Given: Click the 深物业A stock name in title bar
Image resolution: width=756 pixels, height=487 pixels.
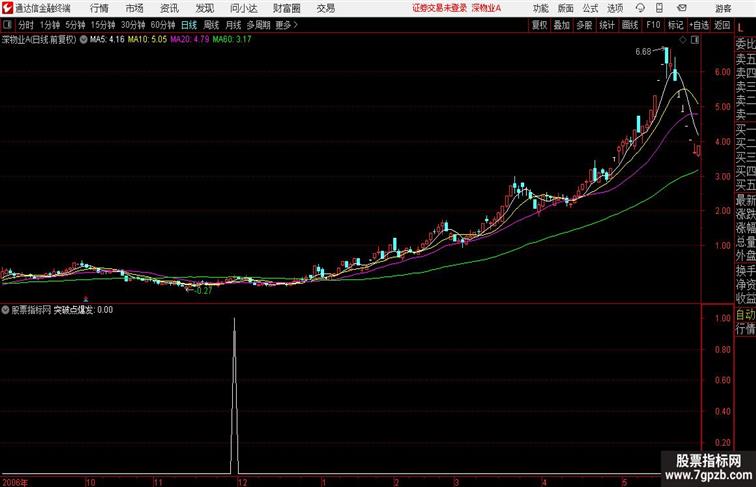Looking at the screenshot, I should coord(486,8).
